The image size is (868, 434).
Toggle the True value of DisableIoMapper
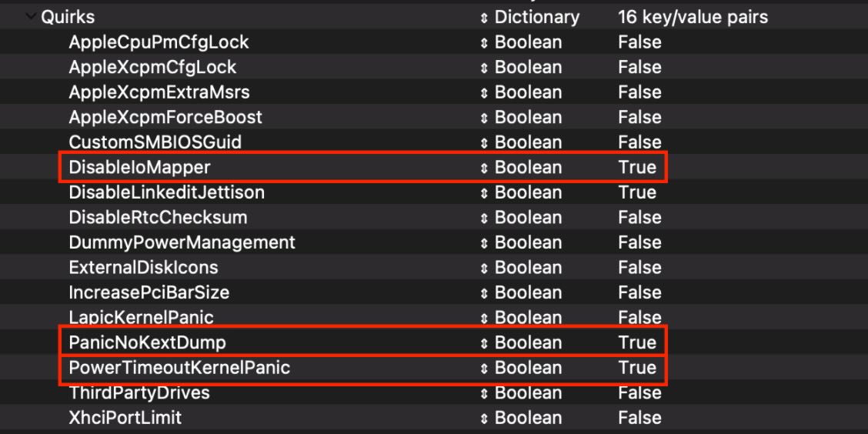pyautogui.click(x=637, y=167)
